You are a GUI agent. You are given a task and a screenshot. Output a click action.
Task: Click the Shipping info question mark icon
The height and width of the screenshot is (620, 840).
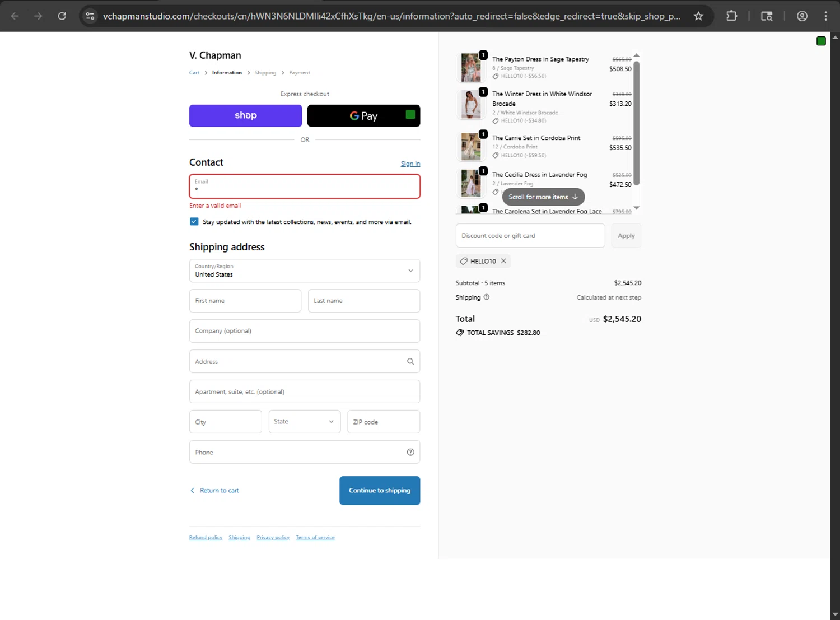pyautogui.click(x=487, y=297)
